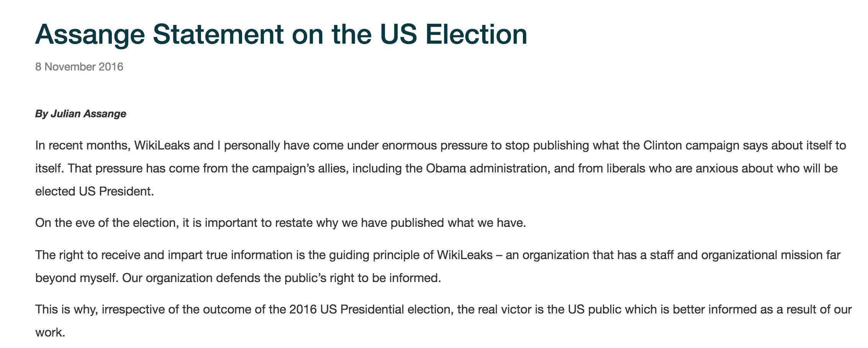
Task: Click the '8 November 2016' date text
Action: (x=79, y=67)
